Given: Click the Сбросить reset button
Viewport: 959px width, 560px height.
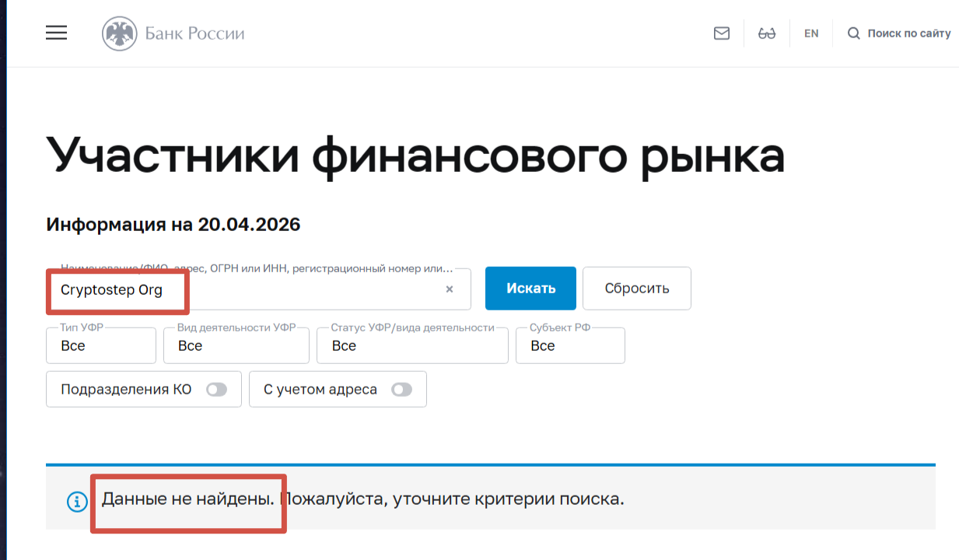Looking at the screenshot, I should click(x=636, y=289).
